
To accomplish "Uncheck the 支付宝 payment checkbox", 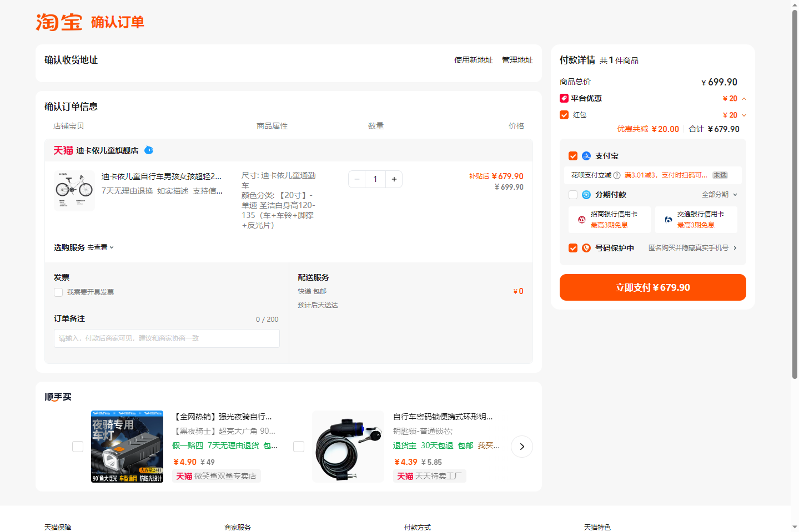I will 573,156.
